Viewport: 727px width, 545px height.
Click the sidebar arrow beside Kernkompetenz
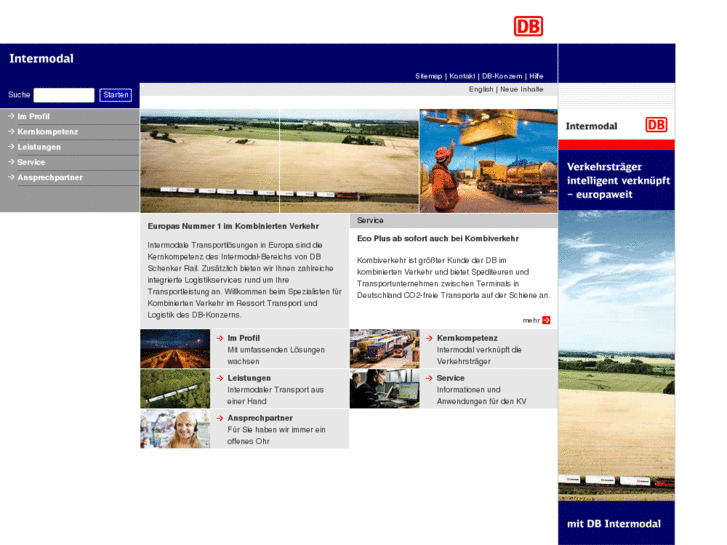11,131
